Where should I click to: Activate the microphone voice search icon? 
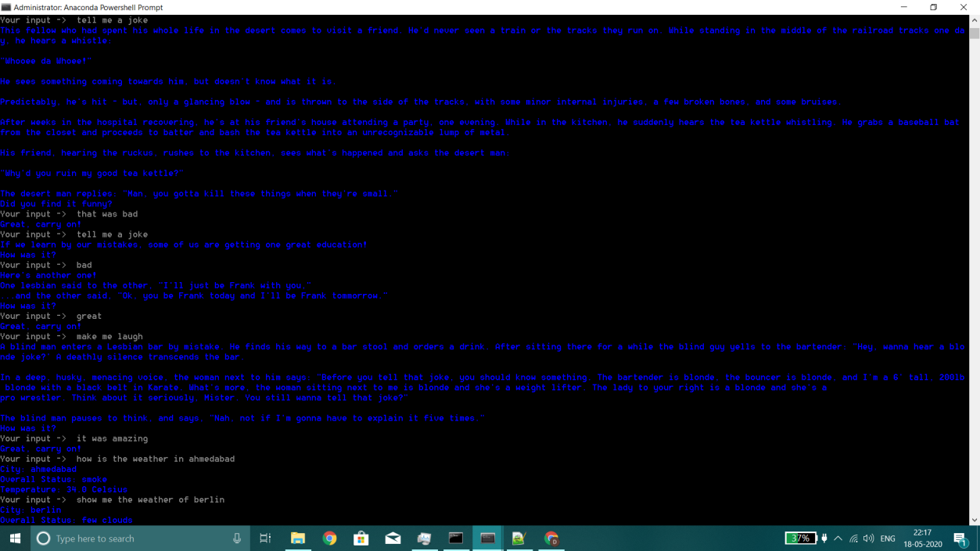pos(237,538)
